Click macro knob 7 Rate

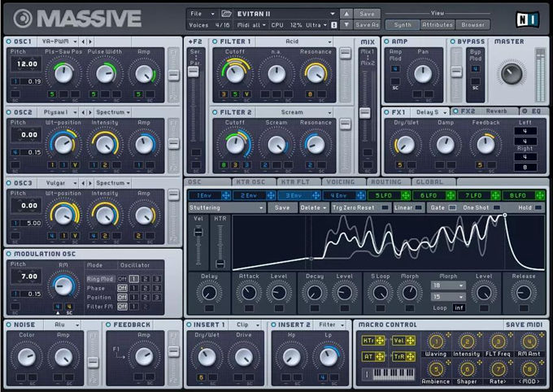[498, 369]
